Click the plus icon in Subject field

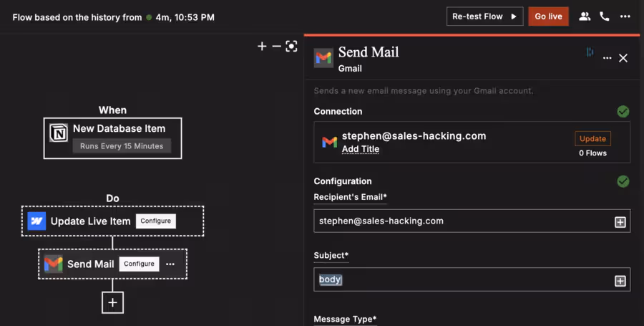[620, 281]
